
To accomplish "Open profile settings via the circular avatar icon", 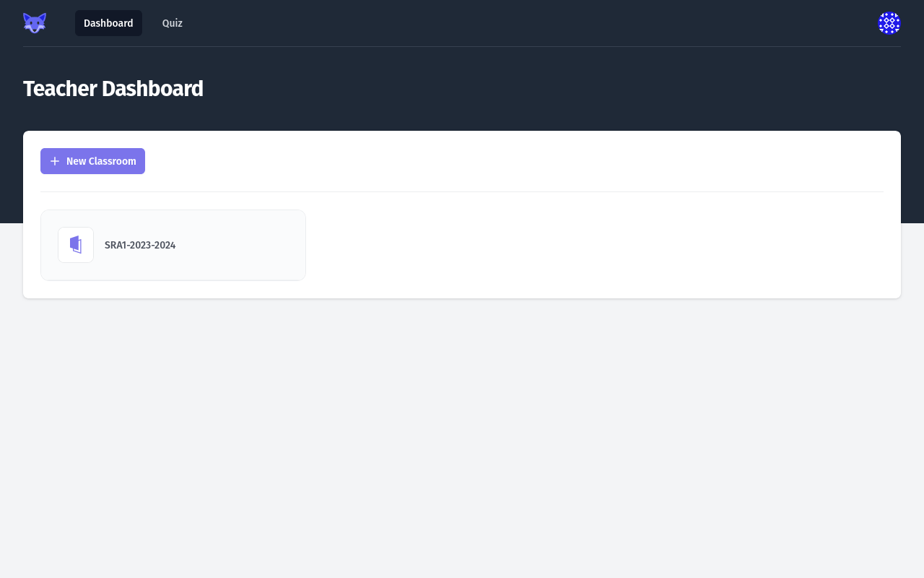I will (x=889, y=22).
